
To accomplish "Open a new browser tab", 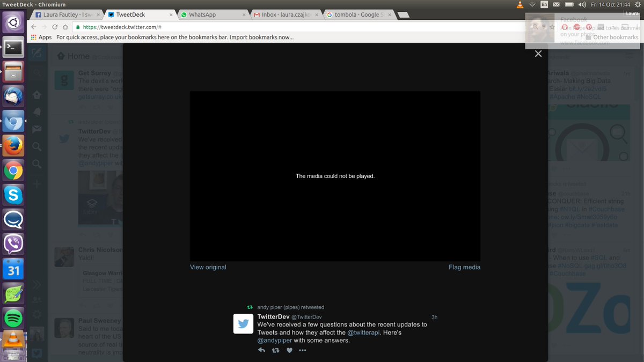I will (404, 15).
